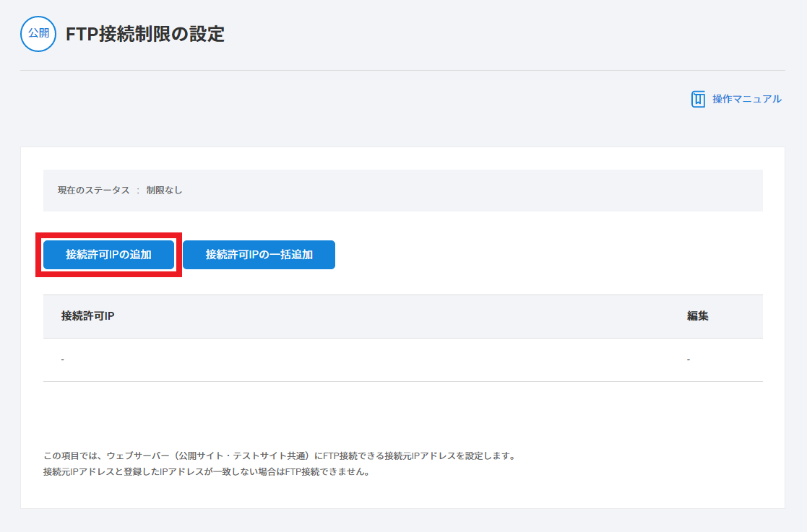Click the middle of the table header row
This screenshot has height=532, width=807.
pyautogui.click(x=402, y=316)
